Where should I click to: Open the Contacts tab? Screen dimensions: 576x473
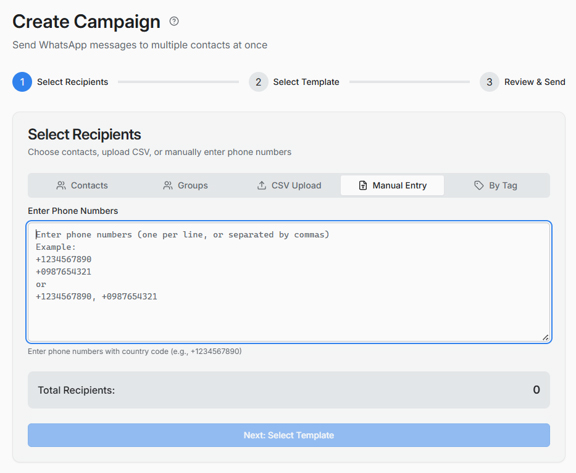(x=82, y=185)
